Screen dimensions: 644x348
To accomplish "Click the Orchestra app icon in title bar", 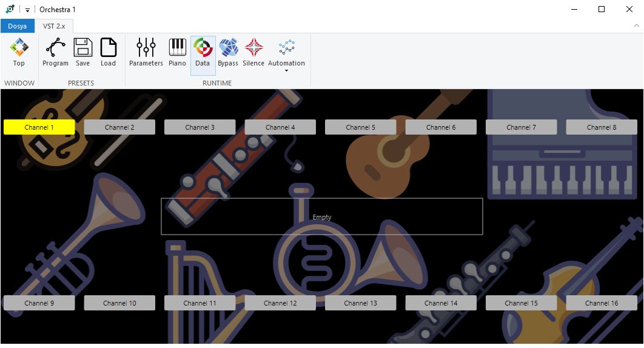I will (x=10, y=9).
